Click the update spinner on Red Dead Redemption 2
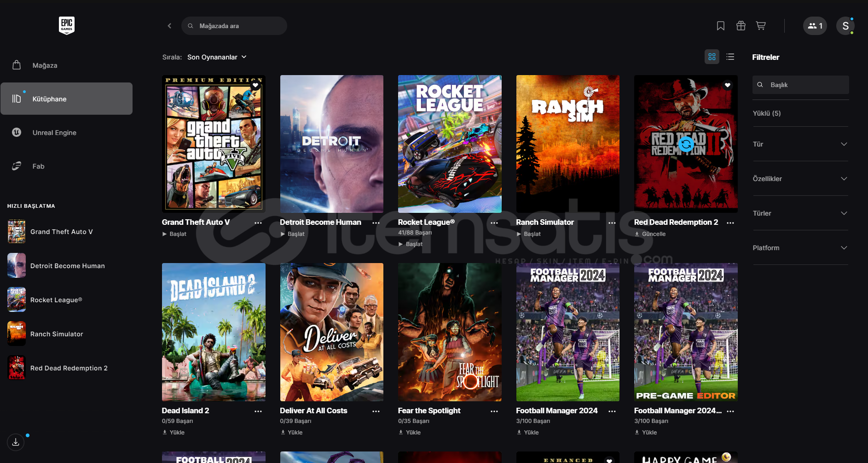This screenshot has height=463, width=868. click(x=686, y=144)
